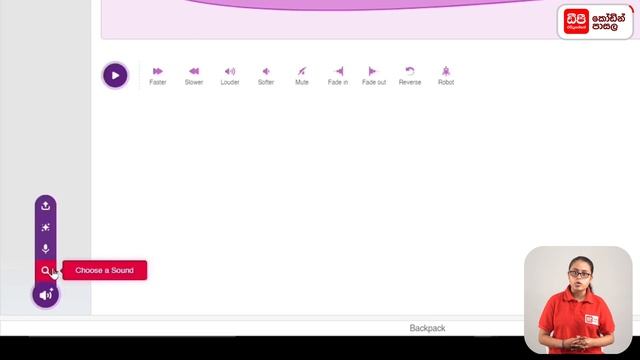Make the sound Softer

pyautogui.click(x=266, y=76)
